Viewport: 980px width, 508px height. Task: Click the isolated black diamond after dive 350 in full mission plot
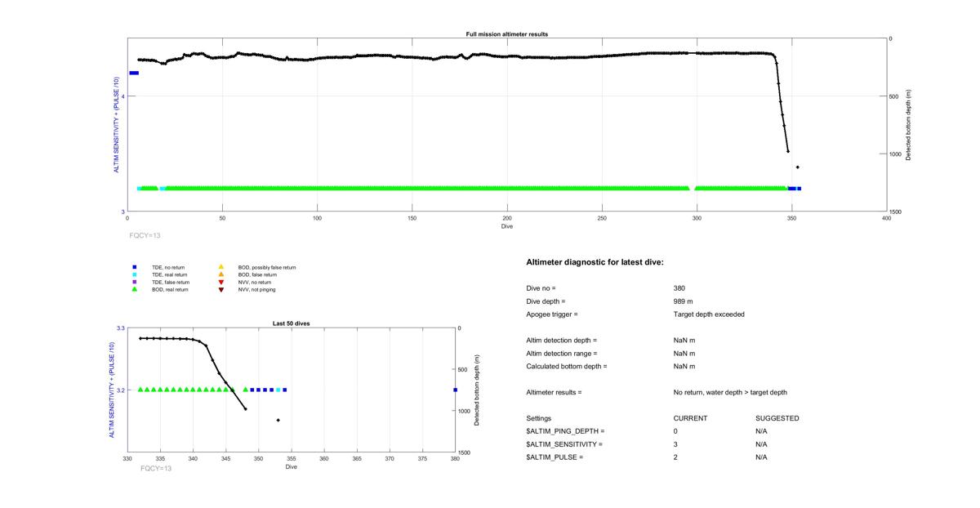tap(797, 167)
